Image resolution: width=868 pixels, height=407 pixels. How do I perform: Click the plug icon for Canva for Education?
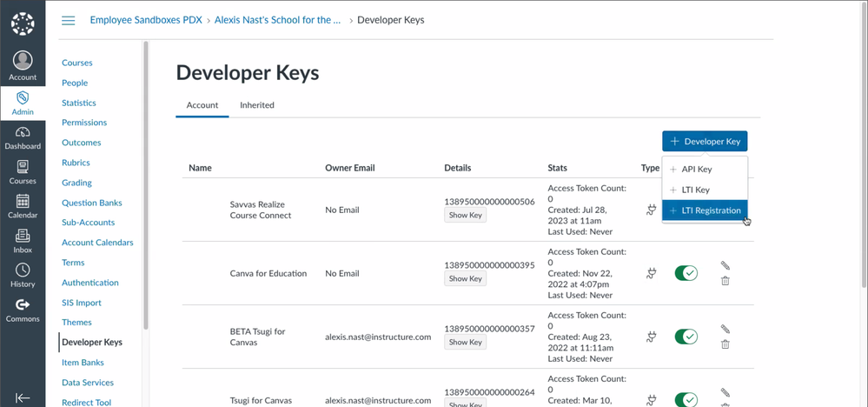click(651, 273)
